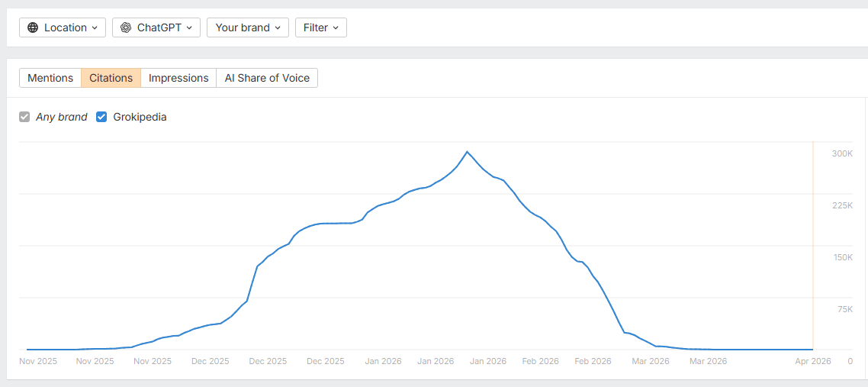Click the orange vertical marker line at chart end
The height and width of the screenshot is (387, 868).
(813, 244)
